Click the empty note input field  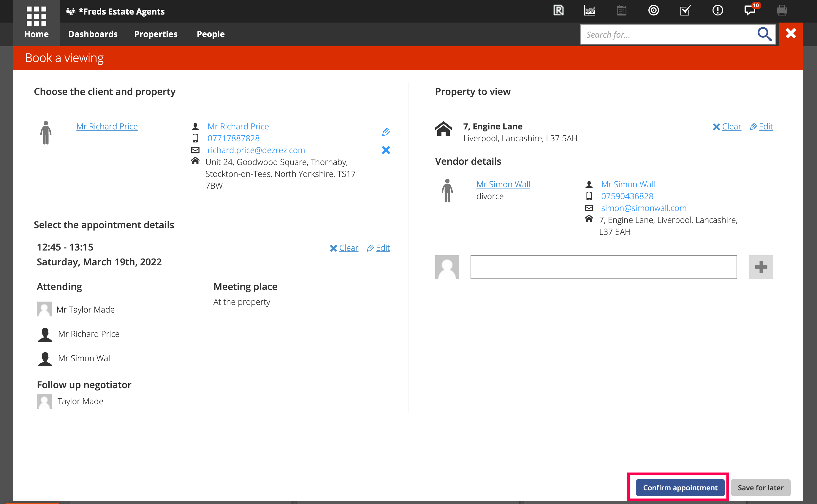pyautogui.click(x=603, y=267)
